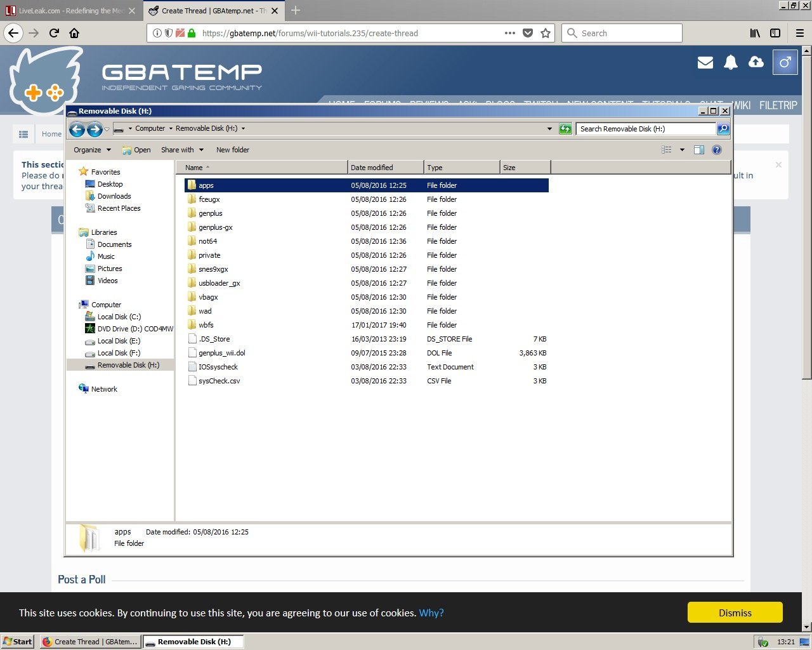Select Desktop in Favorites
This screenshot has width=812, height=650.
tap(110, 184)
